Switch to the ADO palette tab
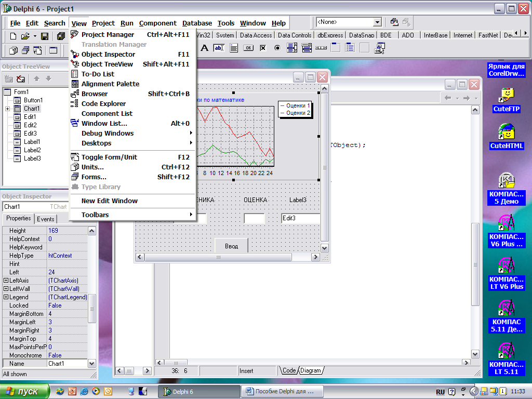The width and height of the screenshot is (532, 399). tap(407, 35)
